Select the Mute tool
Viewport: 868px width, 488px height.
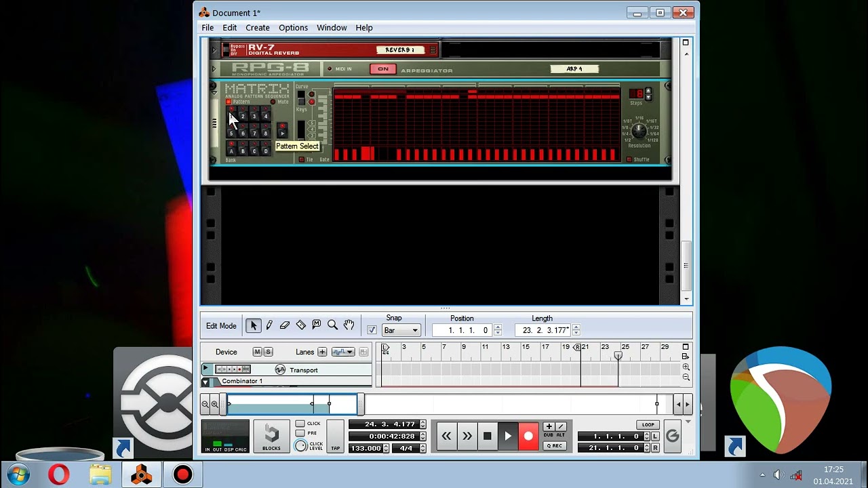tap(317, 325)
